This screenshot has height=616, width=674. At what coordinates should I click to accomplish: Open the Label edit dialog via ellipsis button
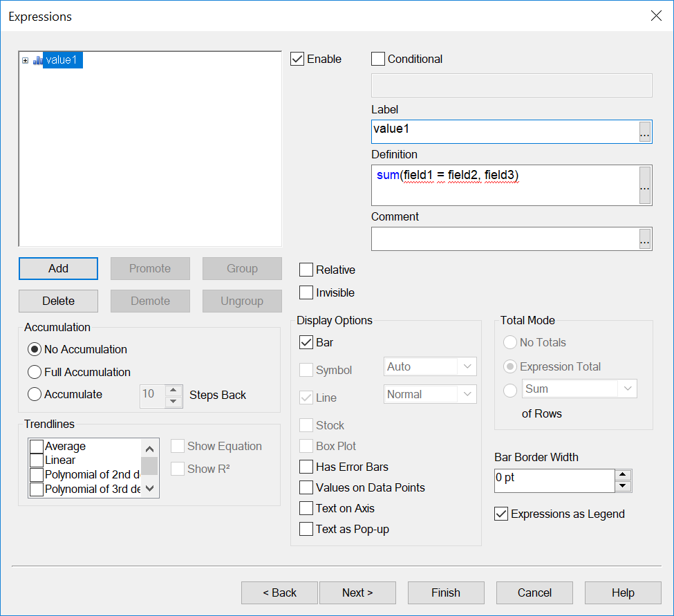pos(644,131)
